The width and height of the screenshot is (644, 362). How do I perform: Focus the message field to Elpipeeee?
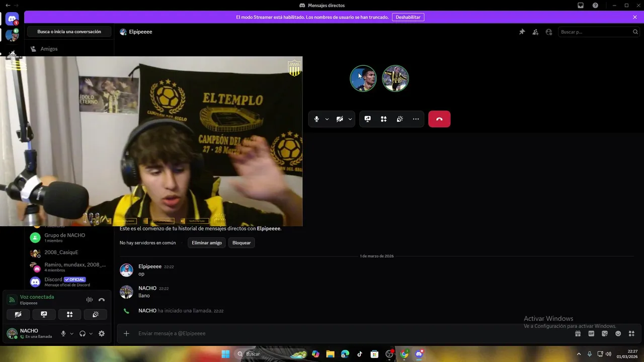[352, 333]
